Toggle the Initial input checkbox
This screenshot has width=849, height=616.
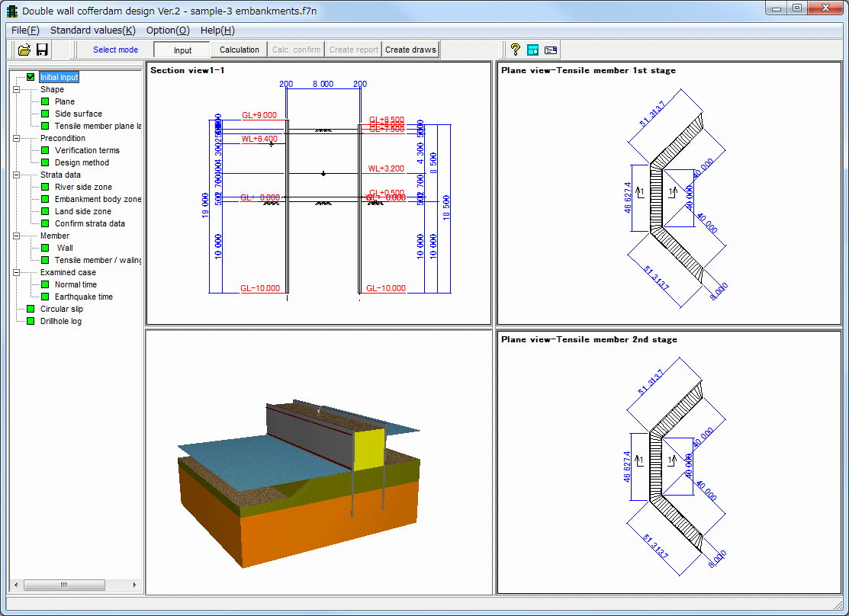click(31, 77)
